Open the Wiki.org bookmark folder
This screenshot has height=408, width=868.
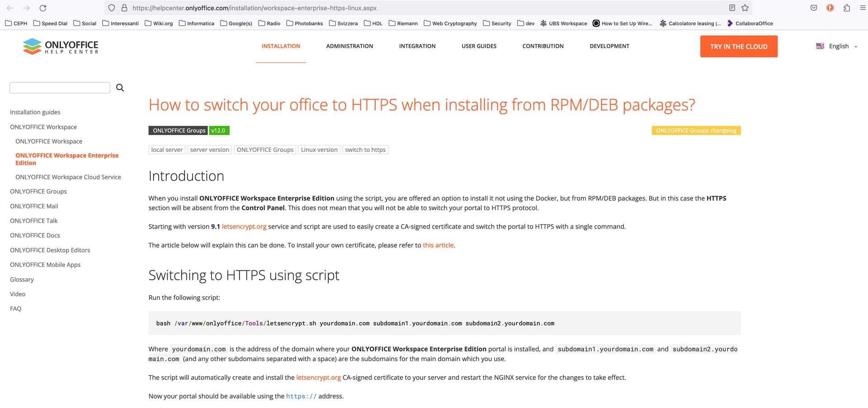click(x=159, y=23)
